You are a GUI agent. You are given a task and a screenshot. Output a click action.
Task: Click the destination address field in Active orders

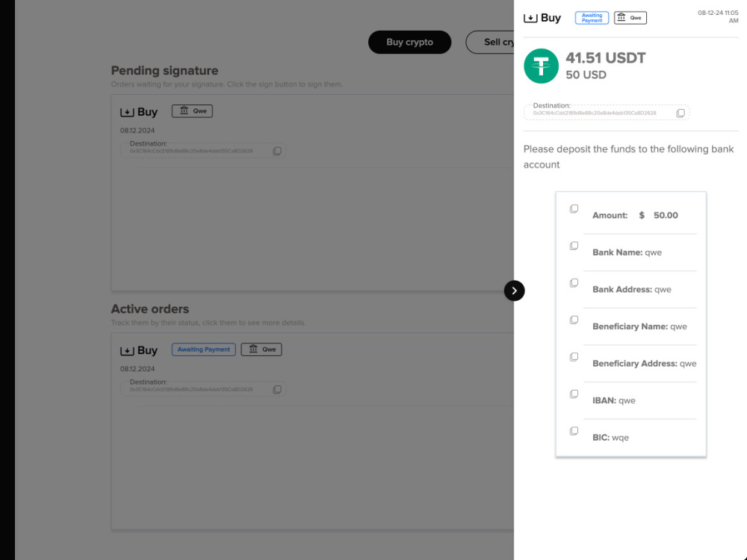(x=203, y=388)
